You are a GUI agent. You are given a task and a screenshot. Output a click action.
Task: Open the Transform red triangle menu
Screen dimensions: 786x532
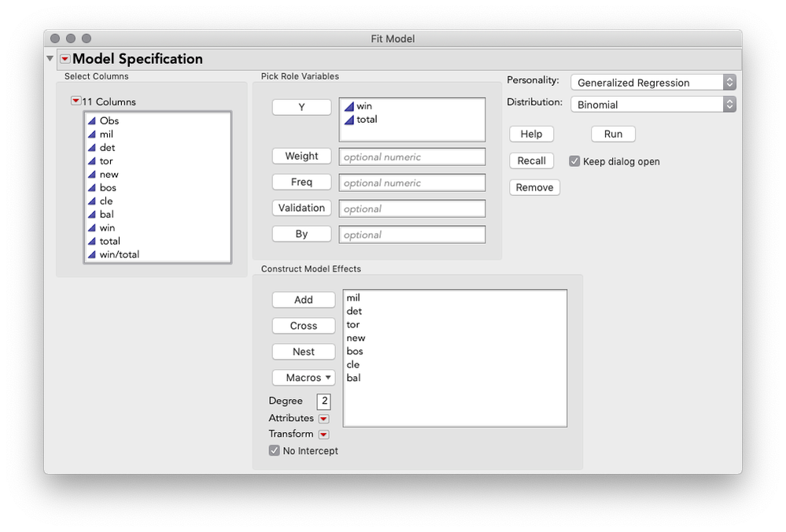[x=324, y=434]
